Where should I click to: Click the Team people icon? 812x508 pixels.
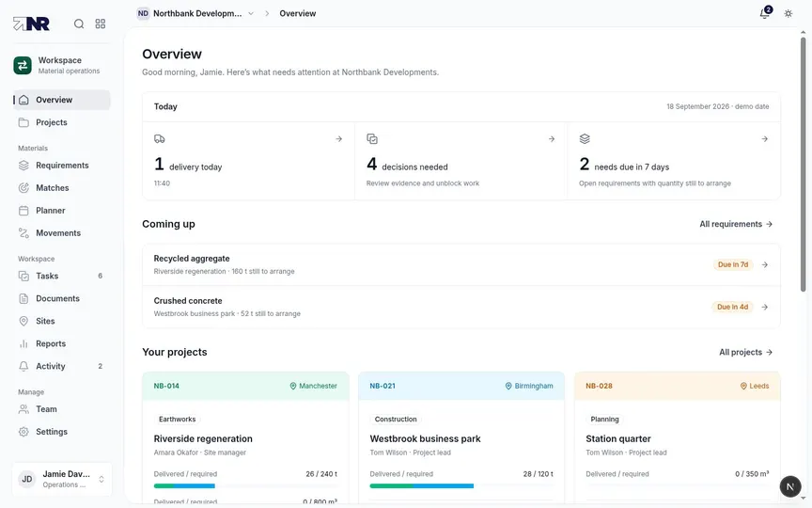point(23,409)
